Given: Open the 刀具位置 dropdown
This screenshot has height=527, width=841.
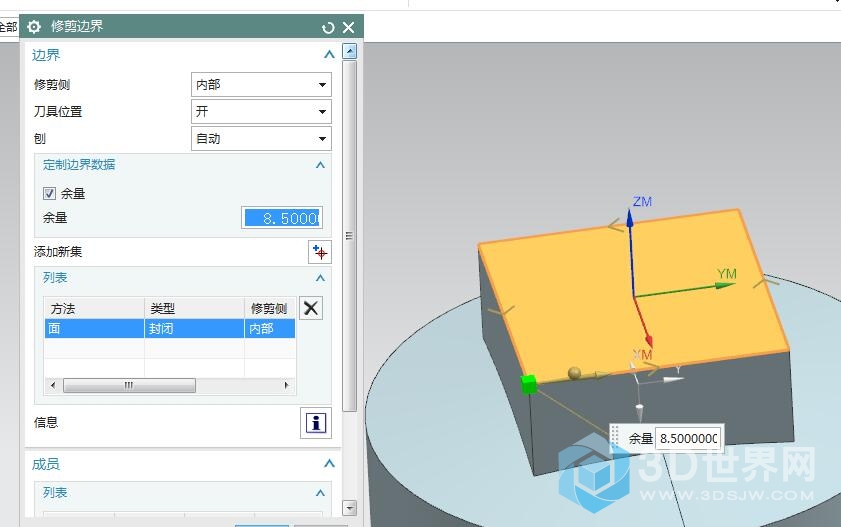Looking at the screenshot, I should tap(261, 112).
